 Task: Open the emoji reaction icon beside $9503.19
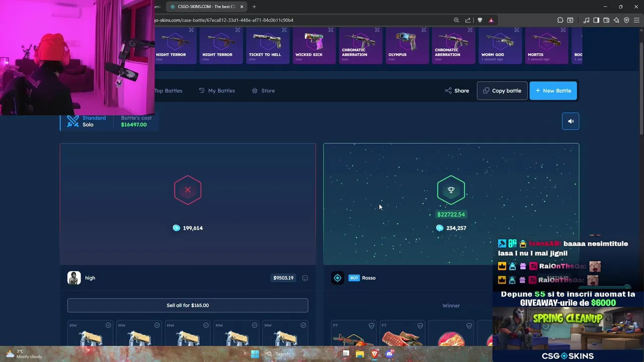click(x=305, y=278)
